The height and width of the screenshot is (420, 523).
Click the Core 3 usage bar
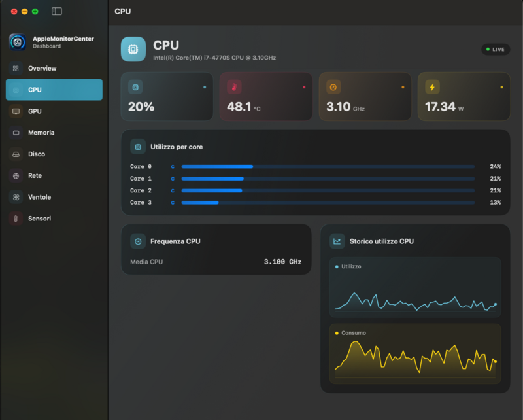[328, 203]
